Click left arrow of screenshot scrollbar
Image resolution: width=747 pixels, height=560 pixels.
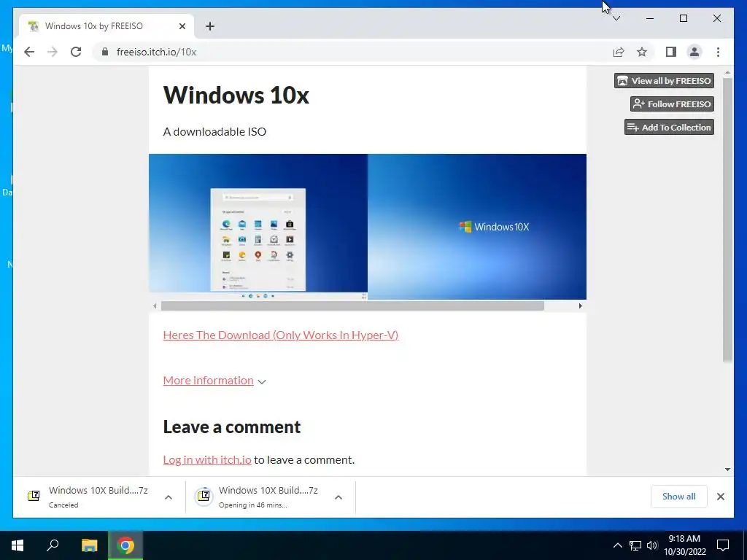155,306
